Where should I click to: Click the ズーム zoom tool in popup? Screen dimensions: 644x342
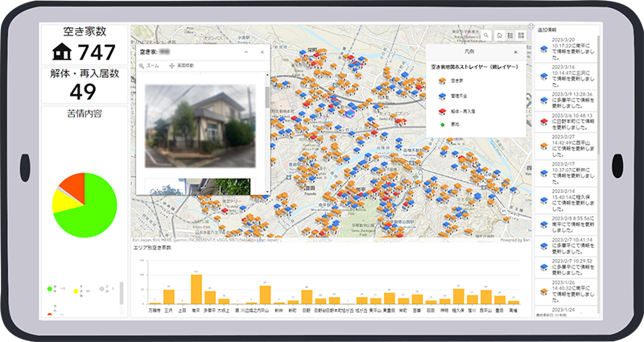coord(149,64)
